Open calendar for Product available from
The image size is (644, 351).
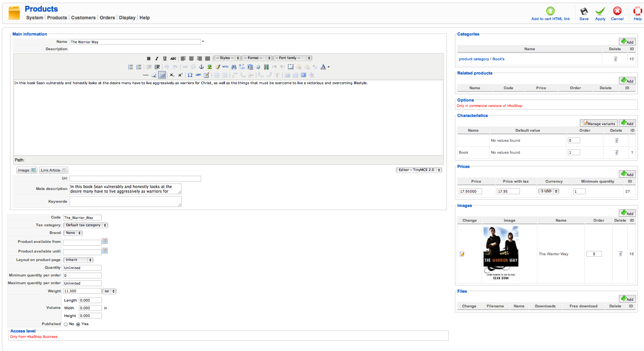pos(105,241)
